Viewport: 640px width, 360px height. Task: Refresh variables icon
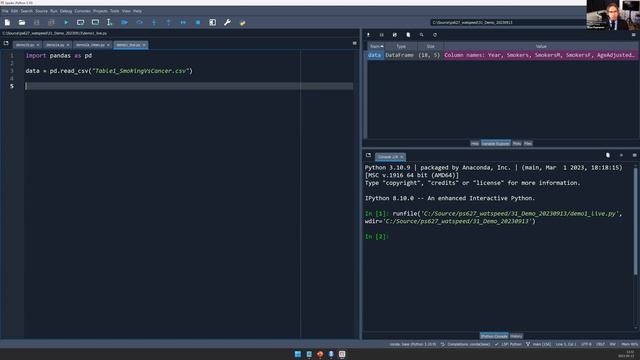pyautogui.click(x=435, y=35)
